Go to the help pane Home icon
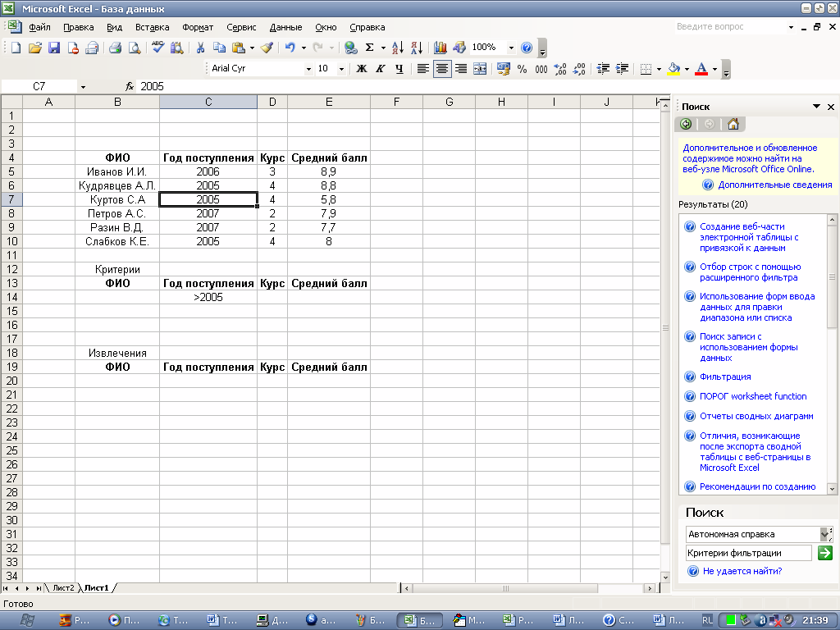The image size is (840, 630). coord(733,124)
